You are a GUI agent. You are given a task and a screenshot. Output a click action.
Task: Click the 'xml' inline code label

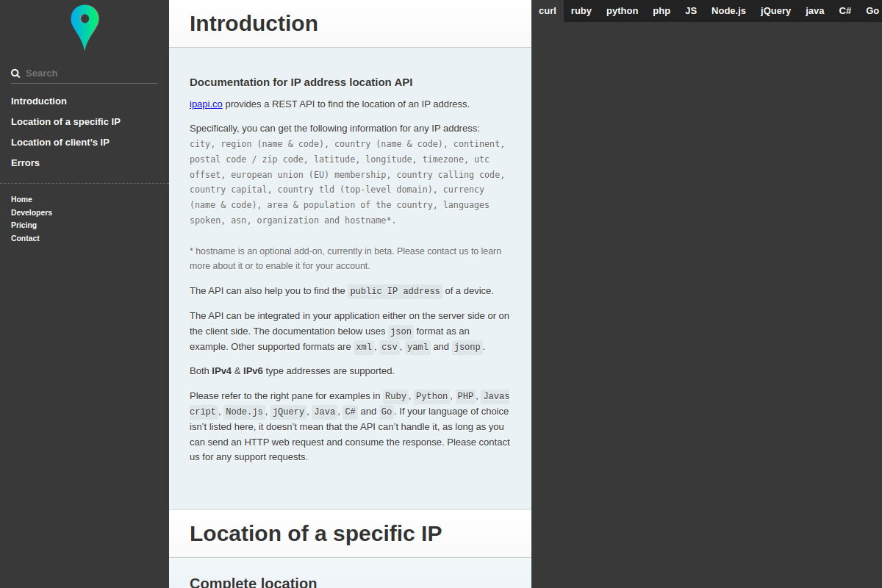coord(364,347)
